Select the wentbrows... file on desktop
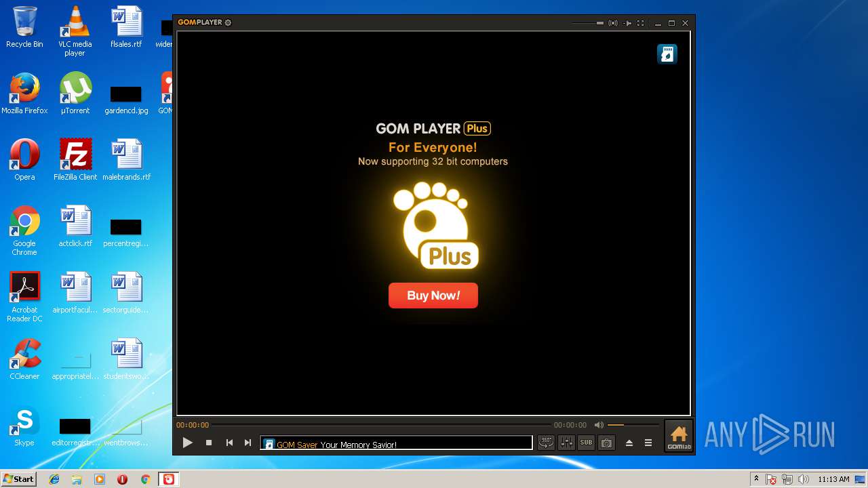 pos(126,431)
